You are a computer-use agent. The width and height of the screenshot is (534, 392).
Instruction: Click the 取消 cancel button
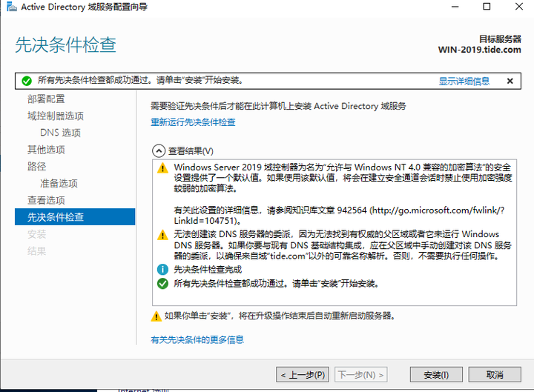(495, 375)
